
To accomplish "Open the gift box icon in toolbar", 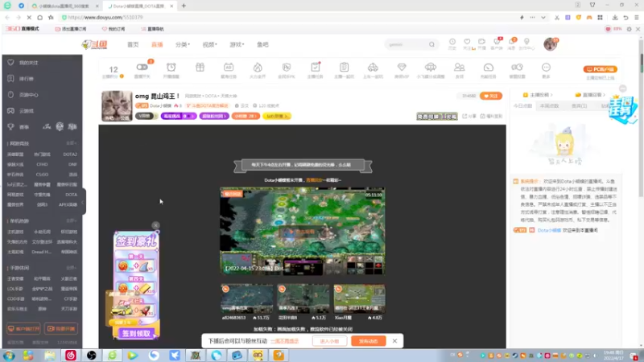I will point(200,68).
